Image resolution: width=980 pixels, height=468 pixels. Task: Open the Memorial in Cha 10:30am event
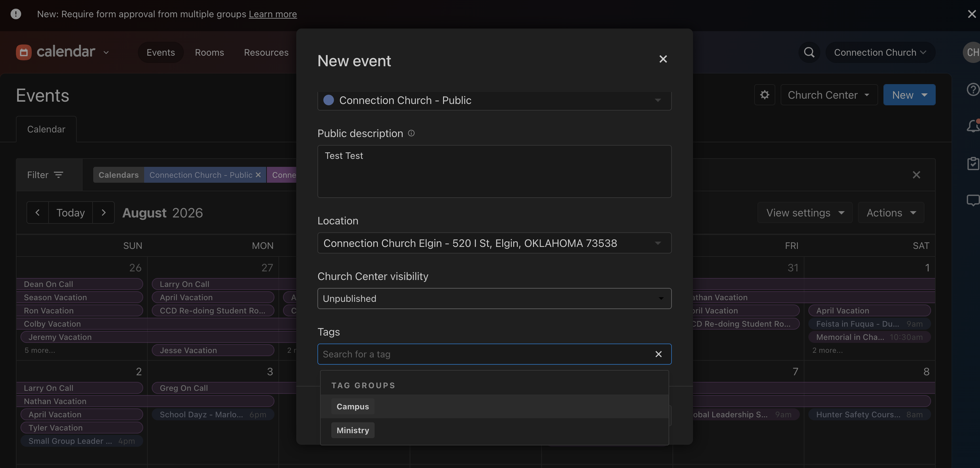[869, 337]
